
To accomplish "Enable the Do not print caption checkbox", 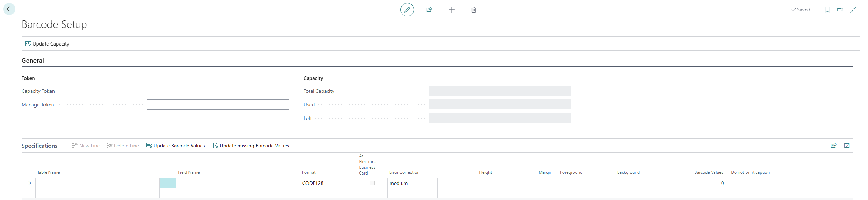I will tap(791, 183).
